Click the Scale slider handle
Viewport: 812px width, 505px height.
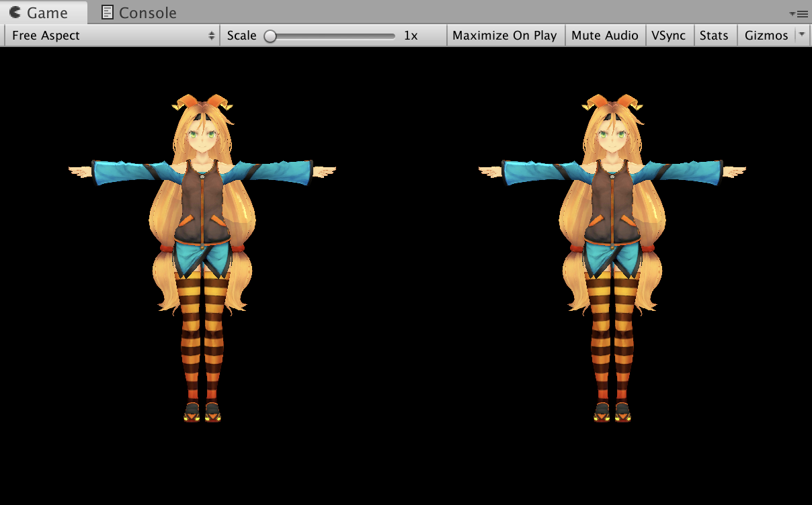point(270,36)
